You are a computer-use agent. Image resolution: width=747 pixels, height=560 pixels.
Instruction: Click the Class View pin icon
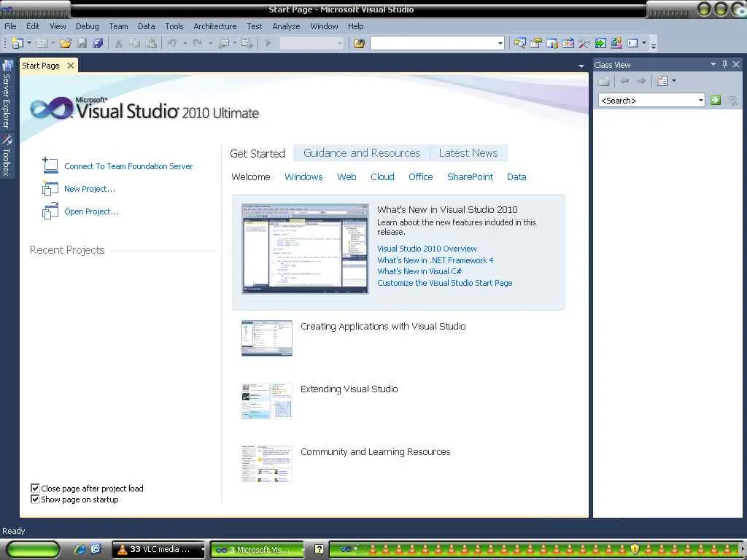(x=724, y=64)
